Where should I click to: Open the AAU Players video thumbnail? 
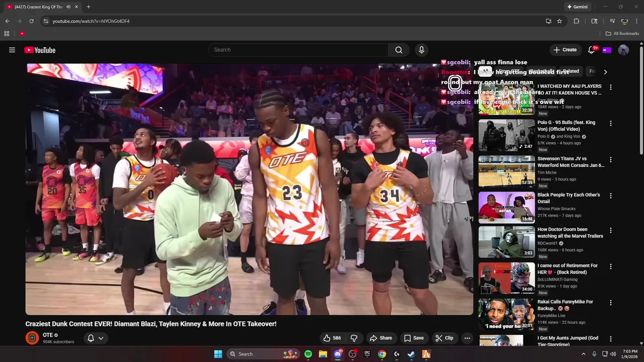pos(507,99)
